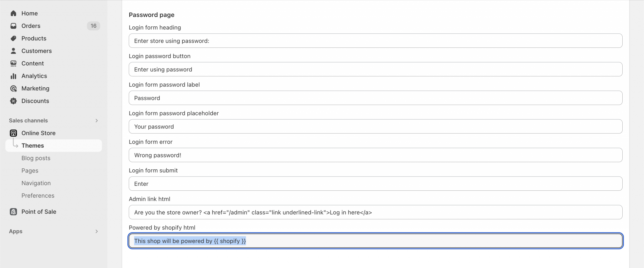The image size is (644, 268).
Task: Click the Orders inbox icon
Action: [13, 26]
